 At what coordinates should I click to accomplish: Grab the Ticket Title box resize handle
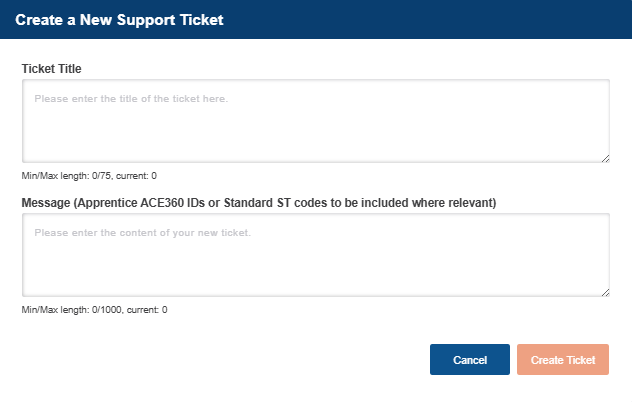(x=605, y=158)
